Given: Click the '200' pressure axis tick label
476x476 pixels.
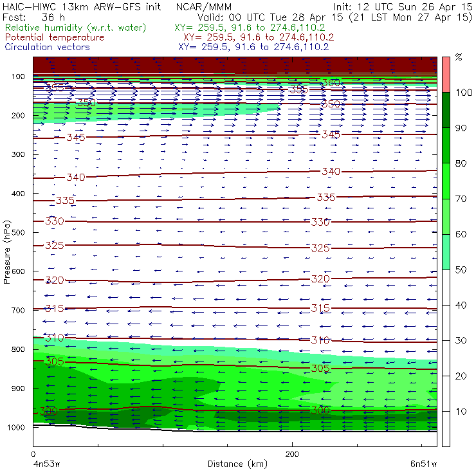Looking at the screenshot, I should coord(18,115).
